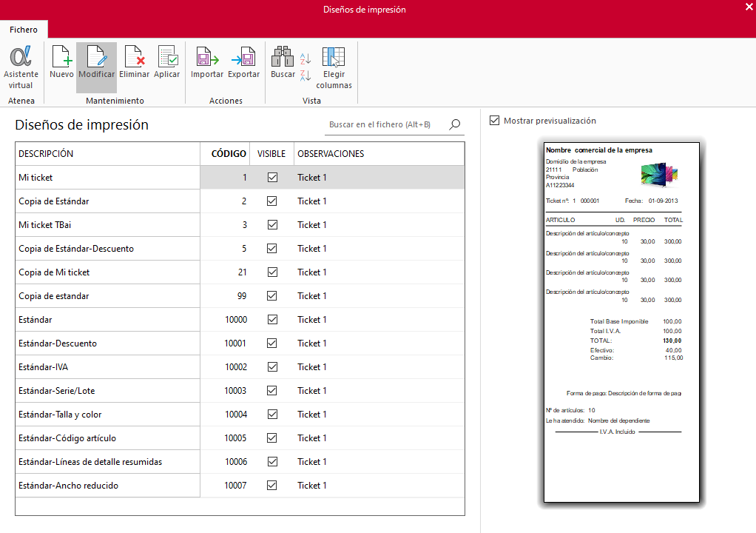This screenshot has width=756, height=533.
Task: Select the Copia de estandar row
Action: coord(240,295)
